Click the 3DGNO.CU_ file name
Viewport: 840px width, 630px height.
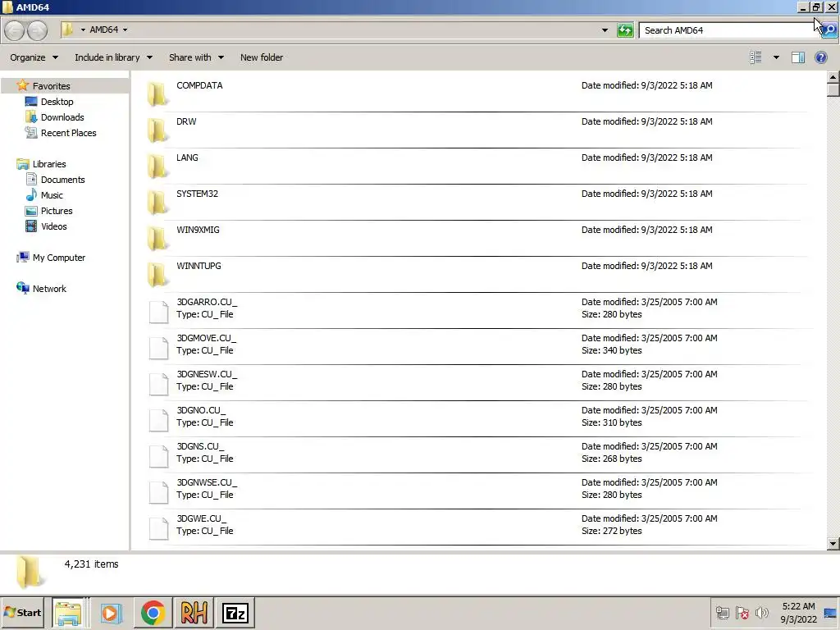[x=201, y=410]
